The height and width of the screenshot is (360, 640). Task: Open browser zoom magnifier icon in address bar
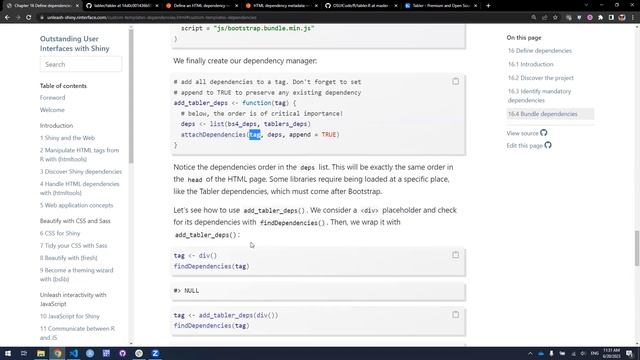tap(533, 18)
